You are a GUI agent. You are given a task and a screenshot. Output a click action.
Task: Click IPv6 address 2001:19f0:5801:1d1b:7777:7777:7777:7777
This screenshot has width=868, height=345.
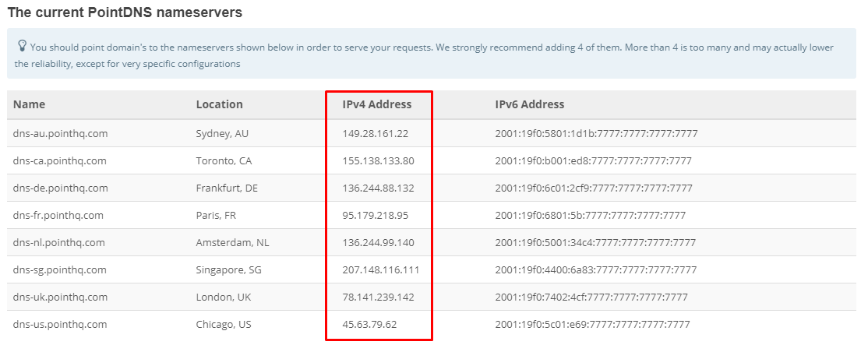596,133
